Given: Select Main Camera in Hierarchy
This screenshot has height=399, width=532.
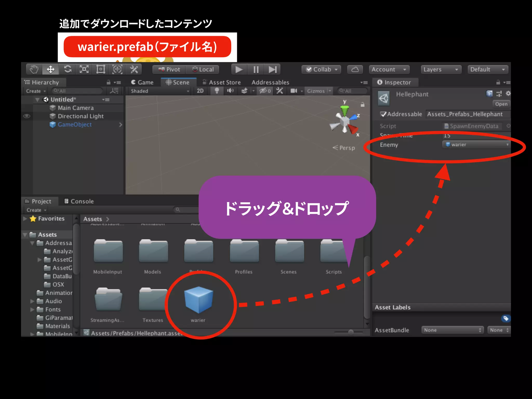Looking at the screenshot, I should [76, 108].
